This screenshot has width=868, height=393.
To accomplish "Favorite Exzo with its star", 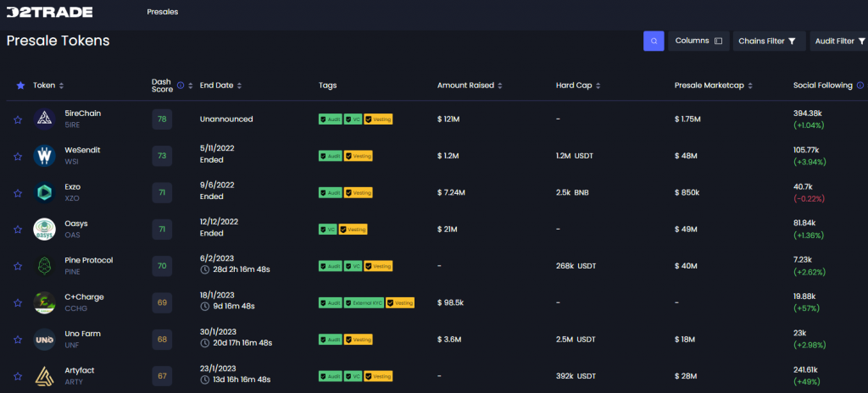I will click(18, 193).
